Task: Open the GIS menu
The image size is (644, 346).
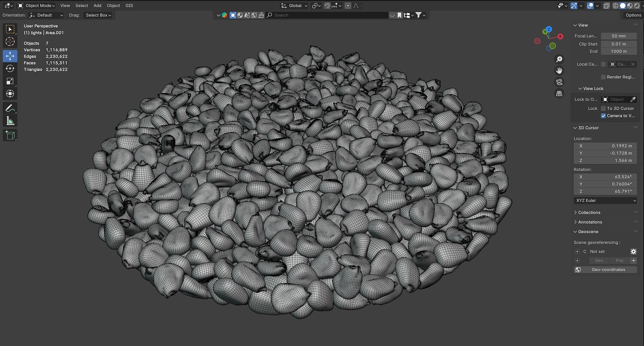Action: click(x=129, y=6)
